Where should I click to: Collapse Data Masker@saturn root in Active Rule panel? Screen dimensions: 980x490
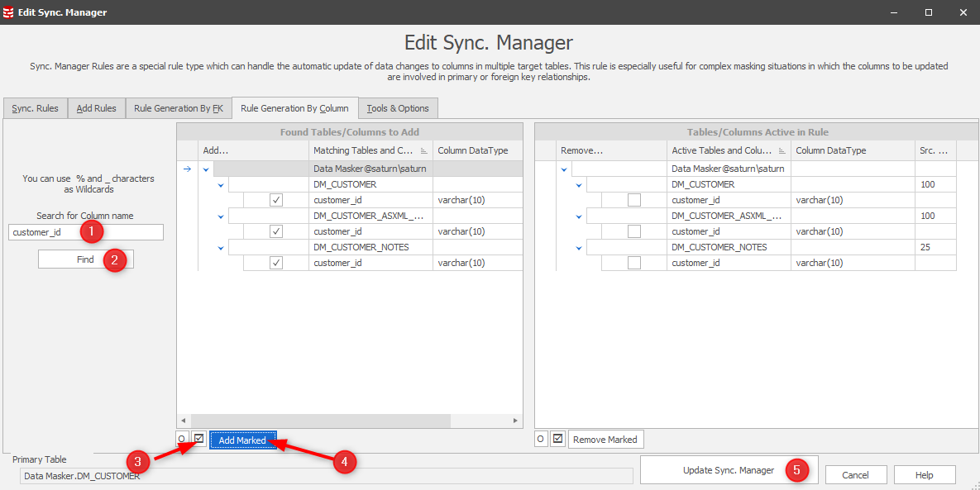[x=564, y=169]
